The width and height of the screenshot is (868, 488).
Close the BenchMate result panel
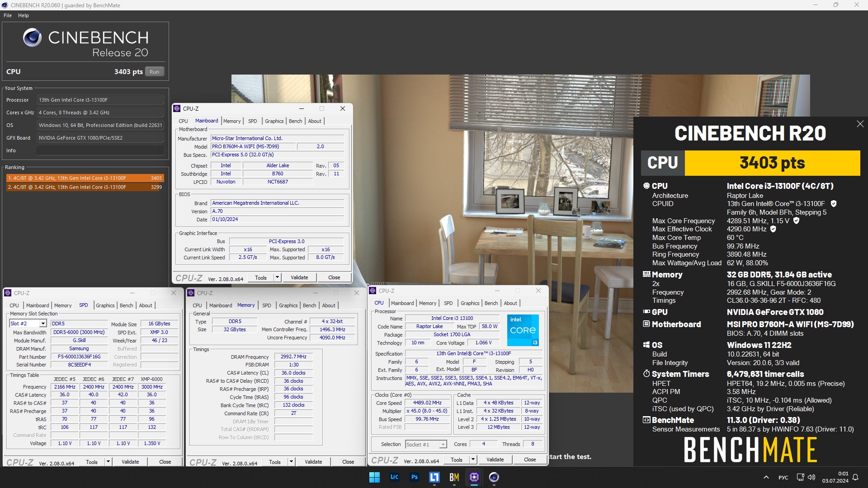click(x=860, y=124)
